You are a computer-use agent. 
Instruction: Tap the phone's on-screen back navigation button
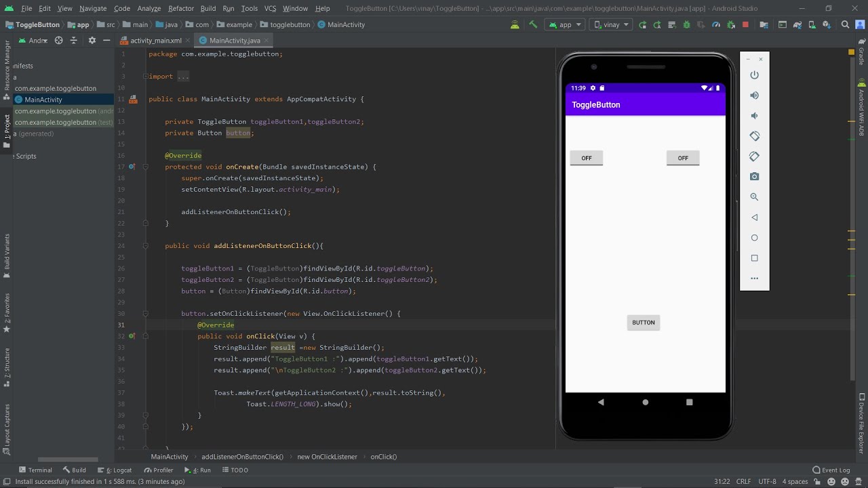(601, 402)
